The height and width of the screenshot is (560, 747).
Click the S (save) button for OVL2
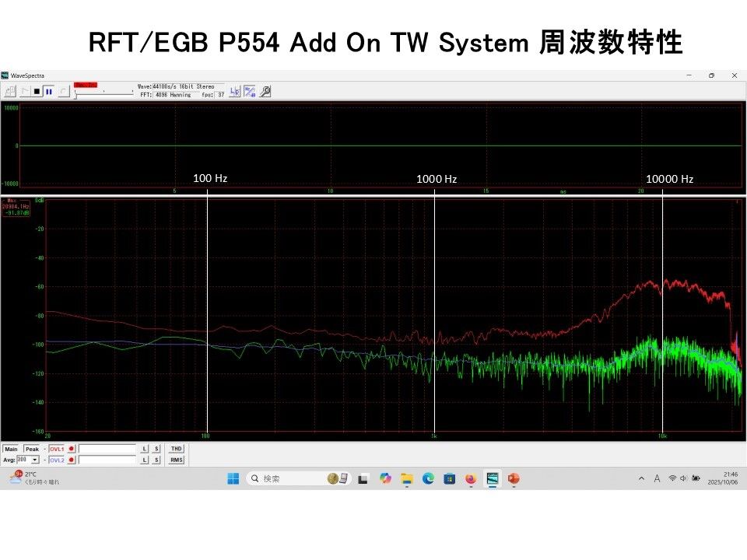pos(156,460)
